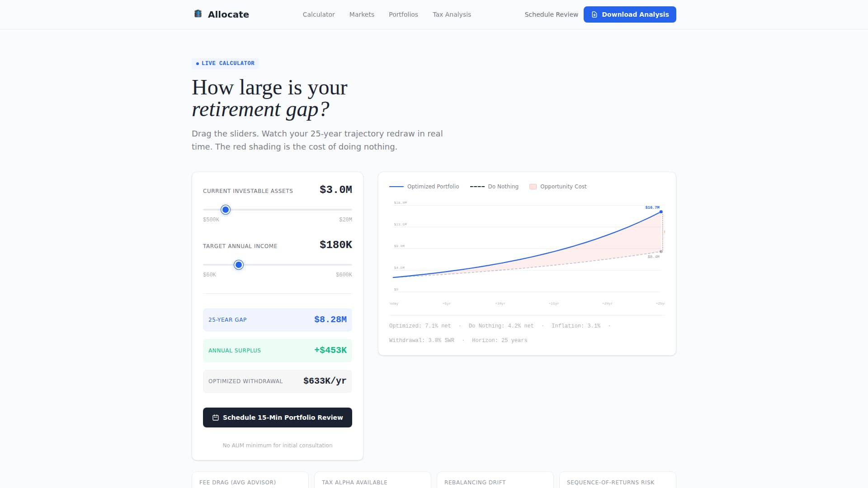The height and width of the screenshot is (488, 868).
Task: Click the Rebalancing Drift card
Action: pyautogui.click(x=495, y=480)
